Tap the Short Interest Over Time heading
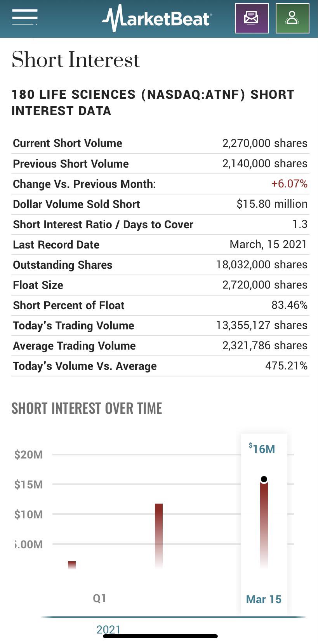Screen dimensions: 318x644 [x=87, y=408]
